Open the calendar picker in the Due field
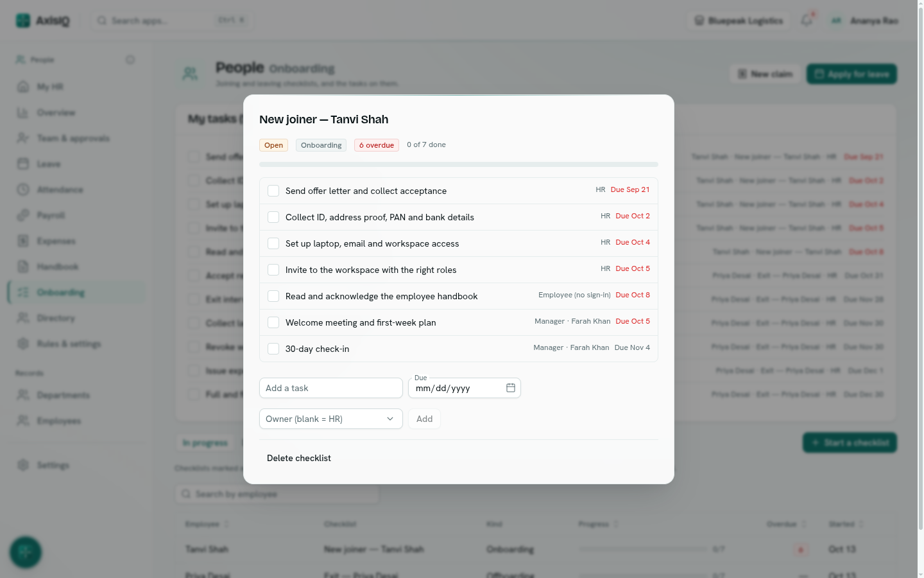This screenshot has height=578, width=924. point(511,388)
